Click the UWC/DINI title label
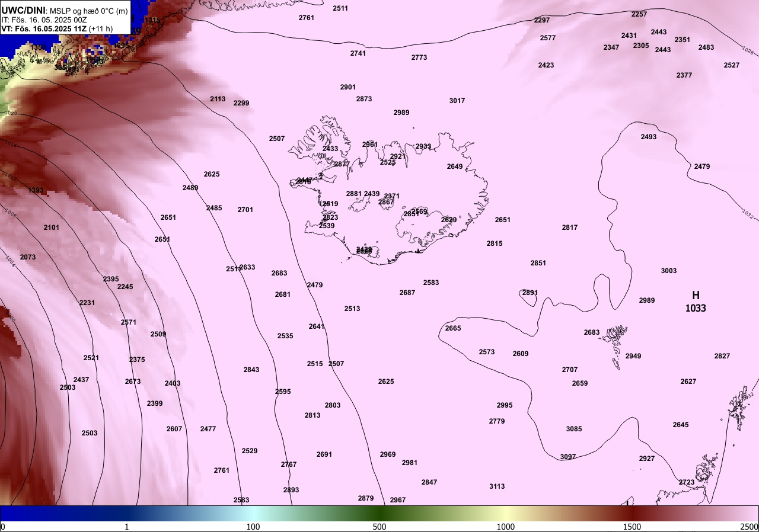Viewport: 759px width, 532px height. (x=23, y=10)
